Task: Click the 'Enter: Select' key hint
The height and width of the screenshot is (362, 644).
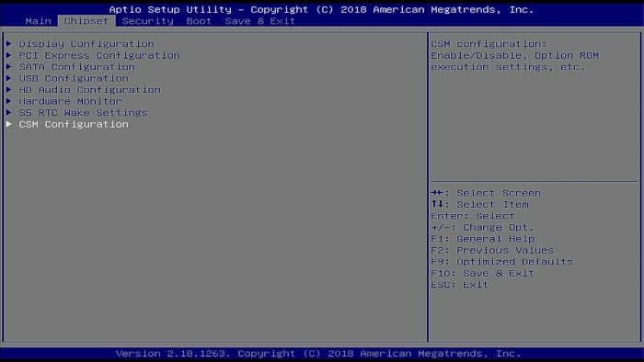Action: point(473,216)
